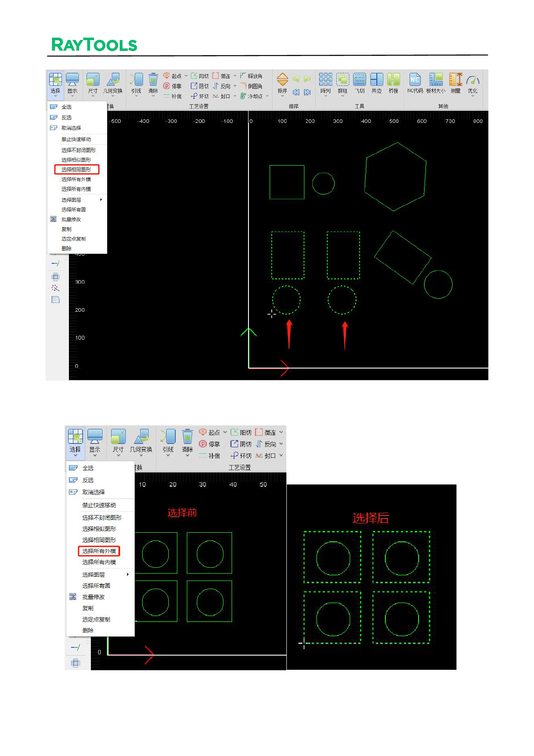Click the sort-to-last double arrow icon

(307, 92)
